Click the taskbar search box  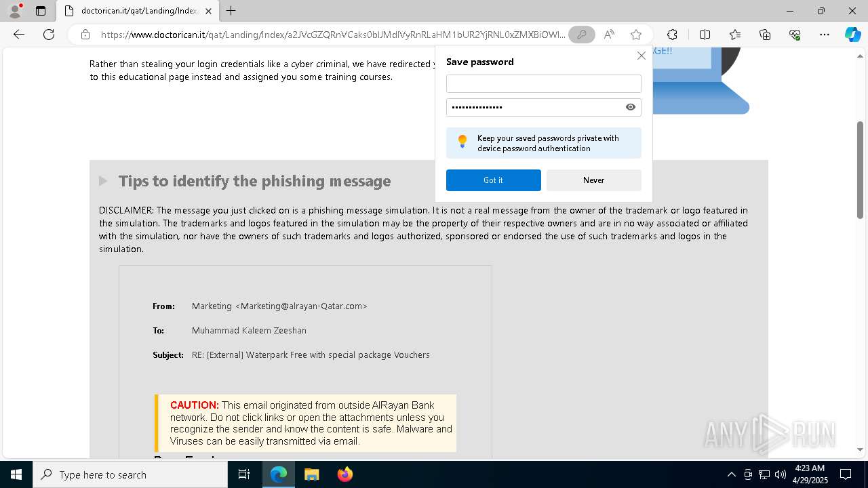(x=130, y=474)
